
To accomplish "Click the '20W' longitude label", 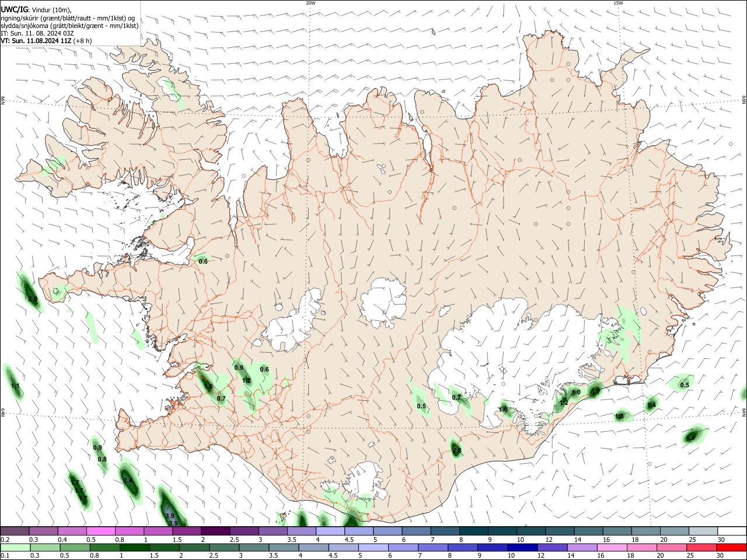I will (x=310, y=3).
